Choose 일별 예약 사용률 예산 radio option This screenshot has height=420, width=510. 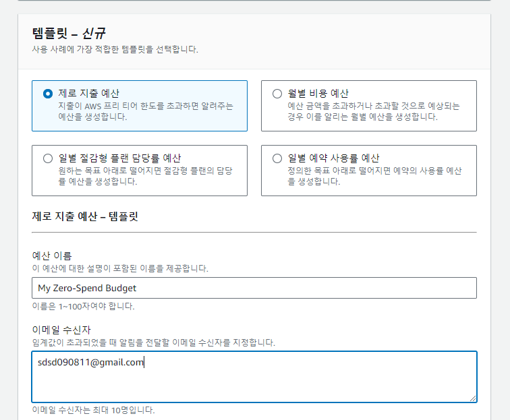277,158
